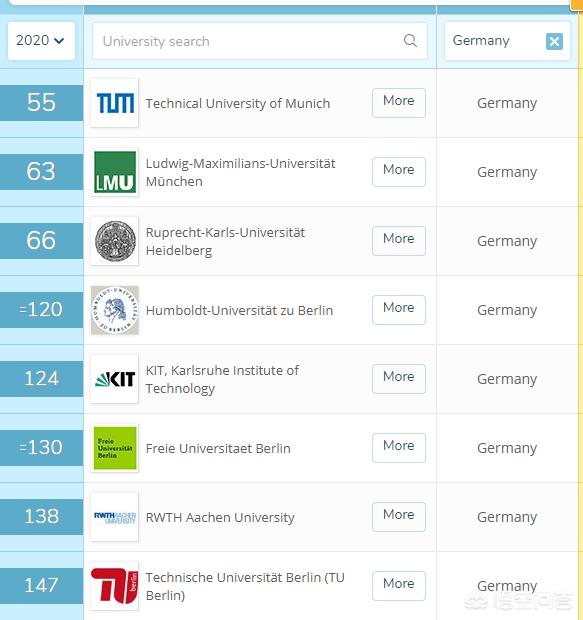583x620 pixels.
Task: Click the Freie Universität Berlin logo
Action: coord(115,448)
